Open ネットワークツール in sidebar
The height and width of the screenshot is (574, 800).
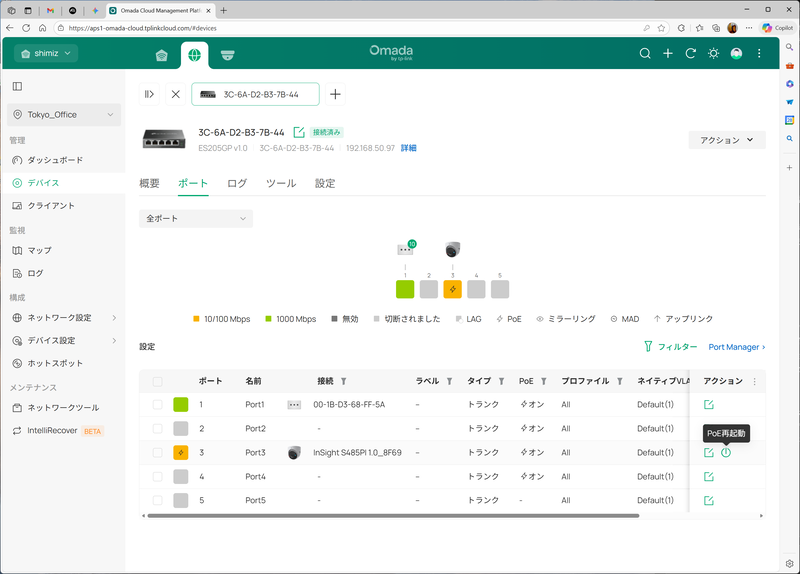63,408
